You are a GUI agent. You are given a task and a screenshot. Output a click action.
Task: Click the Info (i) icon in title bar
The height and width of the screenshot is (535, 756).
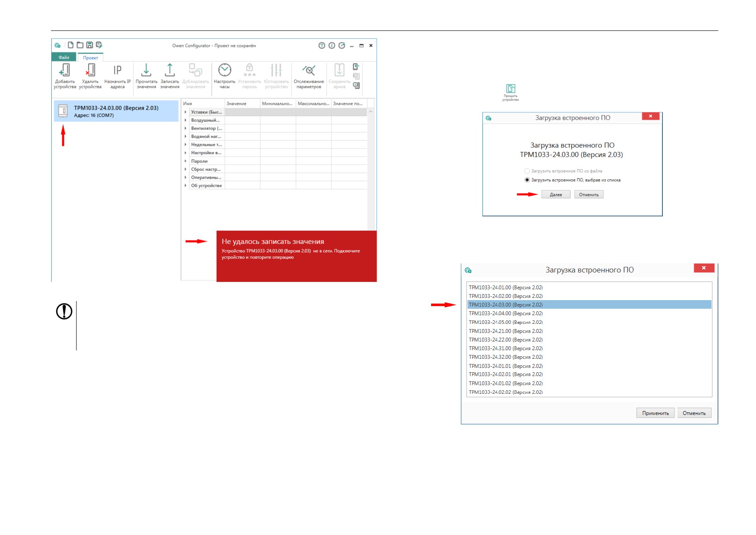click(x=332, y=45)
